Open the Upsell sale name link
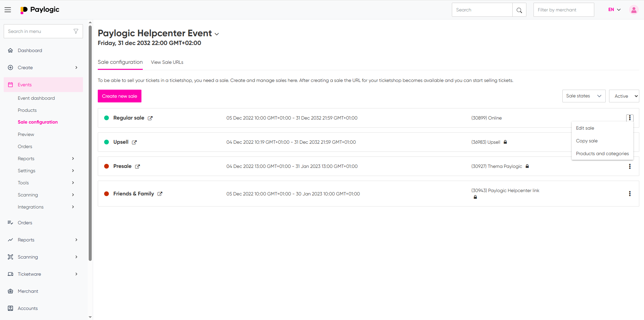 [x=121, y=142]
